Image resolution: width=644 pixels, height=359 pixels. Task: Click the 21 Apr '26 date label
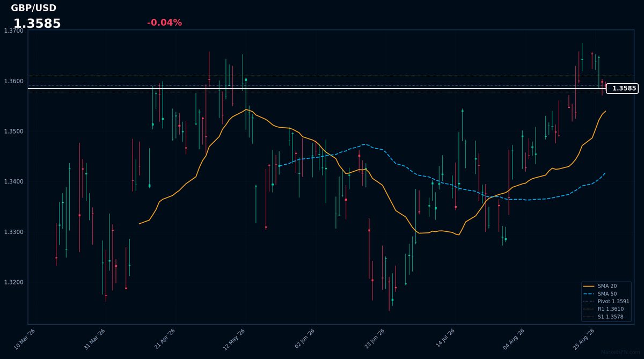pos(165,339)
